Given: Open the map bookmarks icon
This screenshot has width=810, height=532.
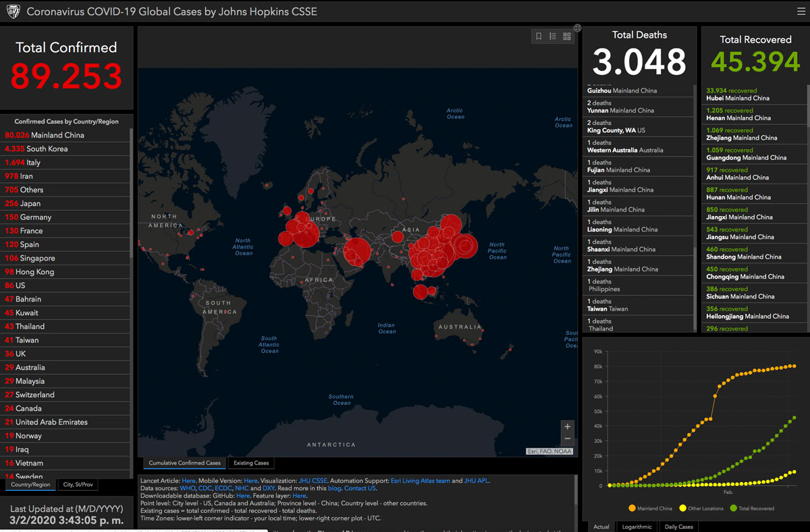Looking at the screenshot, I should tap(539, 36).
